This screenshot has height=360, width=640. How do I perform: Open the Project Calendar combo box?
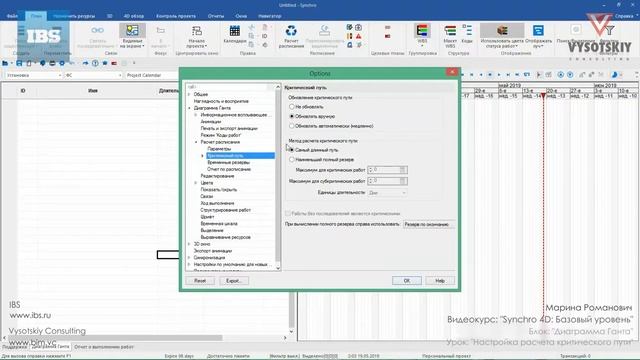[x=151, y=75]
